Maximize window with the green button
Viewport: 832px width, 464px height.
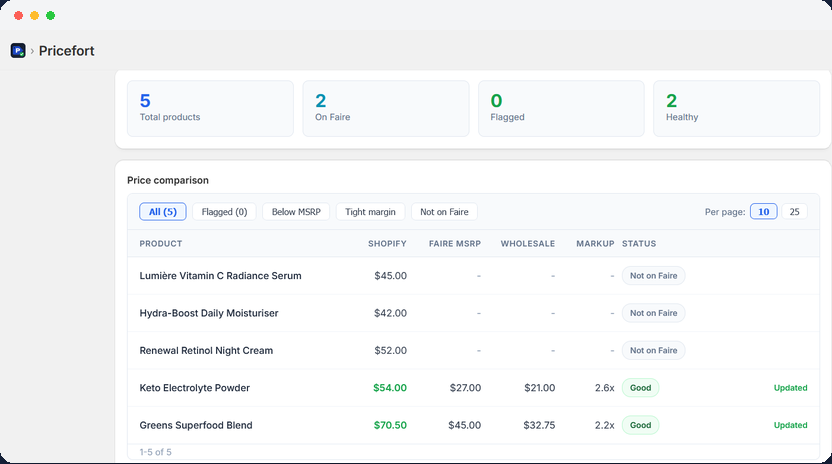coord(50,15)
